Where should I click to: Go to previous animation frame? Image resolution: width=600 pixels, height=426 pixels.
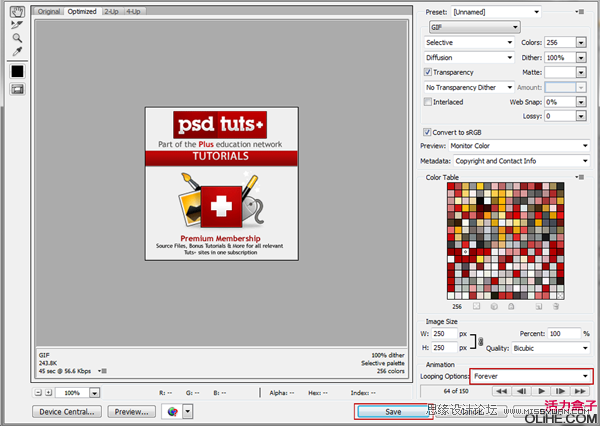click(x=521, y=391)
